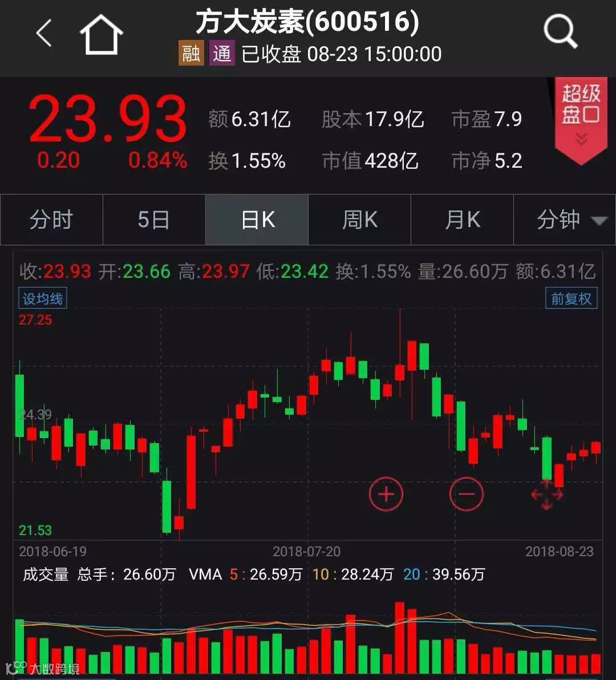Select the 月K tab
The image size is (616, 680).
(x=463, y=220)
